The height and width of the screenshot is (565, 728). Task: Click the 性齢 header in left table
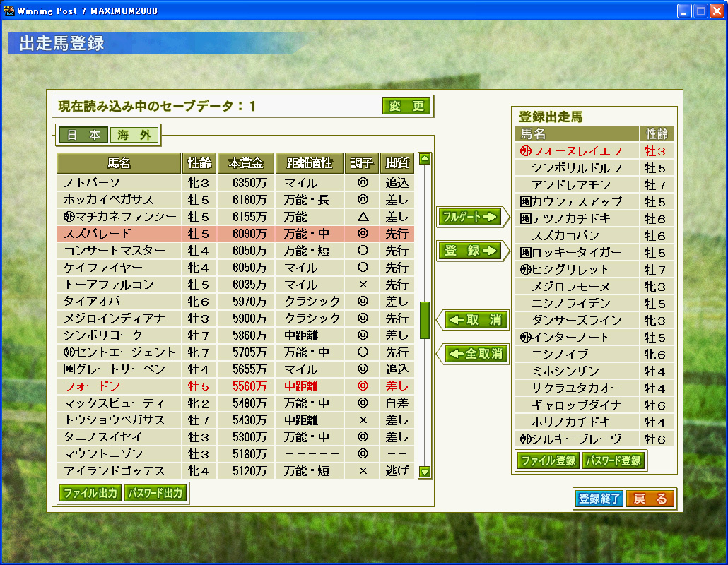(199, 163)
